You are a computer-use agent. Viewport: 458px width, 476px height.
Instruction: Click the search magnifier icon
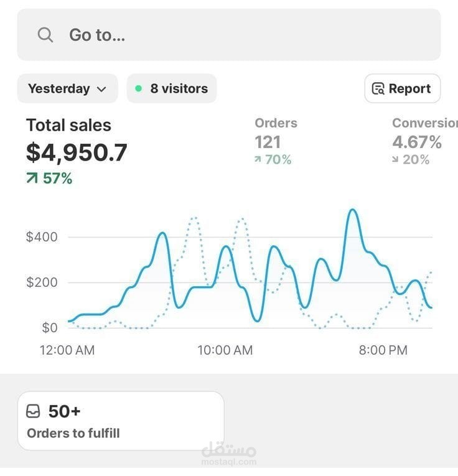click(x=45, y=35)
